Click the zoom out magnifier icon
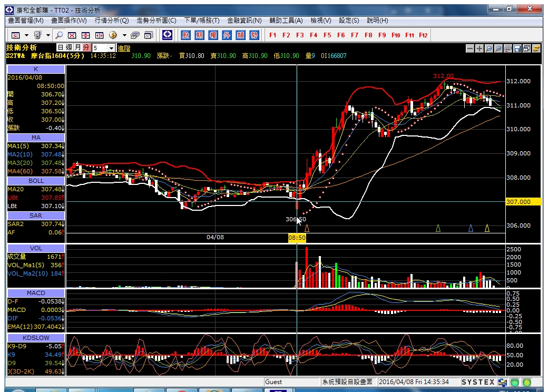 [x=489, y=48]
